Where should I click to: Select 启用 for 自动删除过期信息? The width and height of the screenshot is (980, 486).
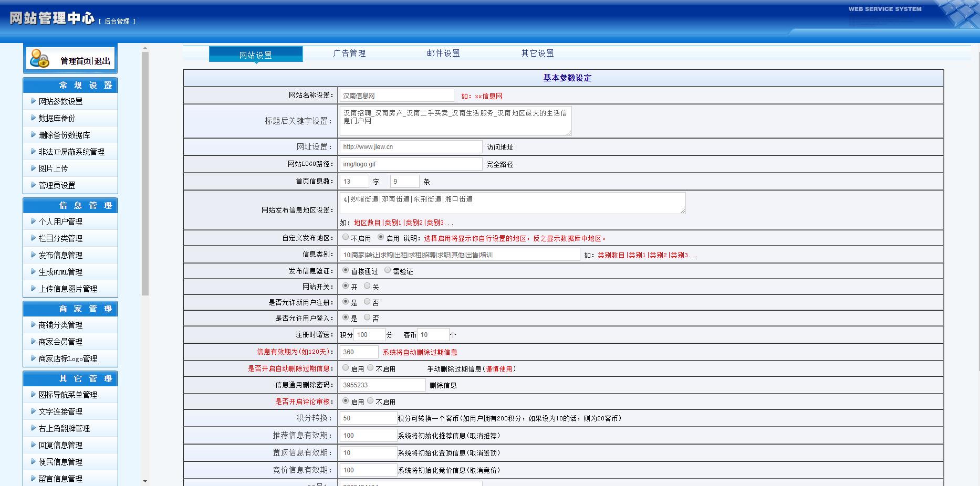tap(346, 368)
